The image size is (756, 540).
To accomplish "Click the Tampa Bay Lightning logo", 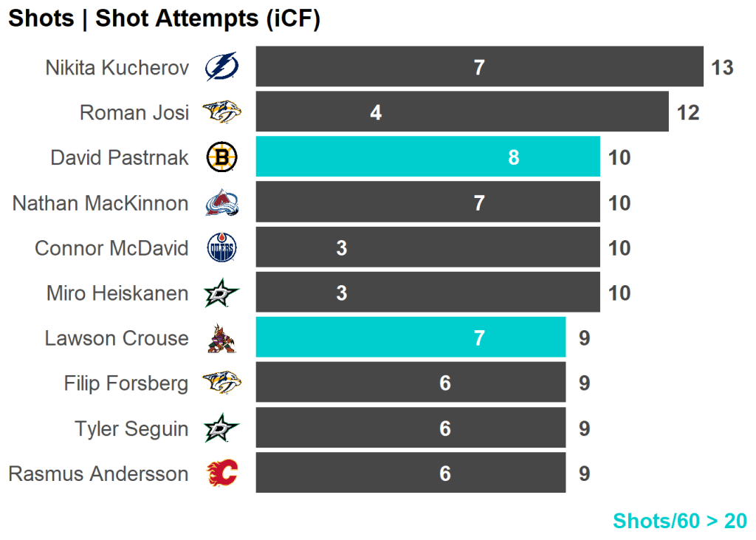I will tap(221, 67).
